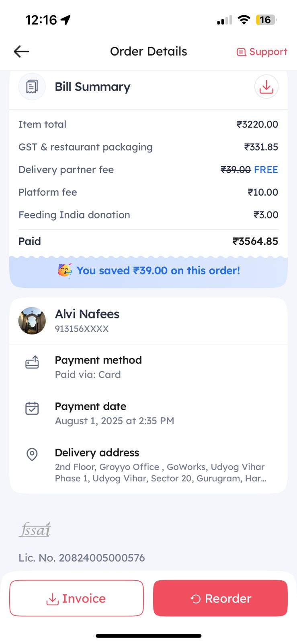Image resolution: width=297 pixels, height=644 pixels.
Task: Tap the payment method icon
Action: (32, 362)
